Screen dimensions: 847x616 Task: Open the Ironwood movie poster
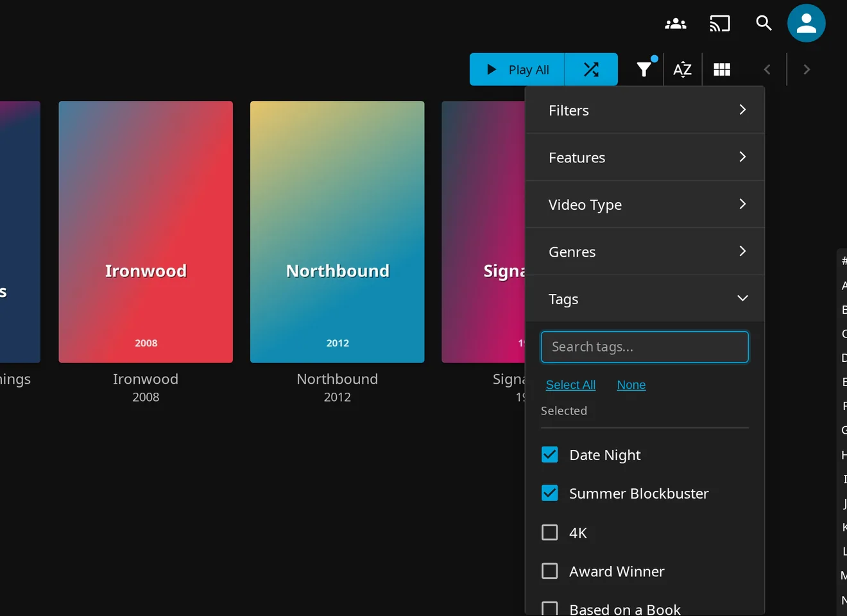point(146,232)
